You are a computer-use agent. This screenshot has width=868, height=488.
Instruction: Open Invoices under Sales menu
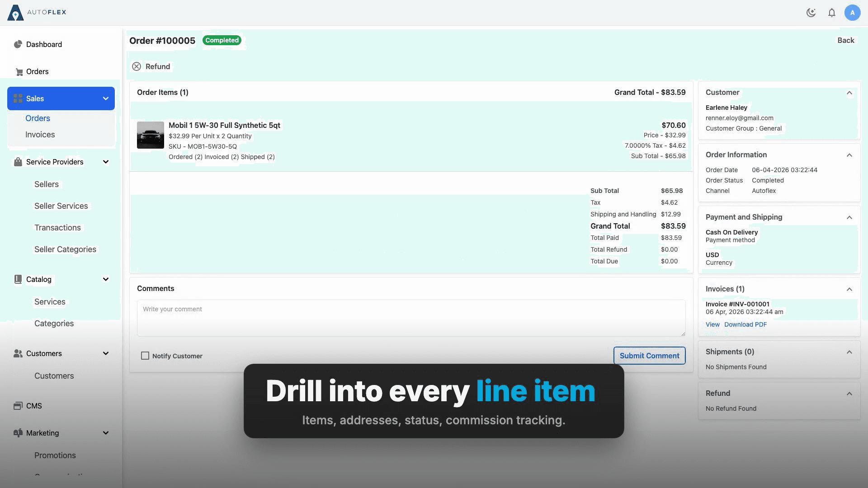click(40, 135)
